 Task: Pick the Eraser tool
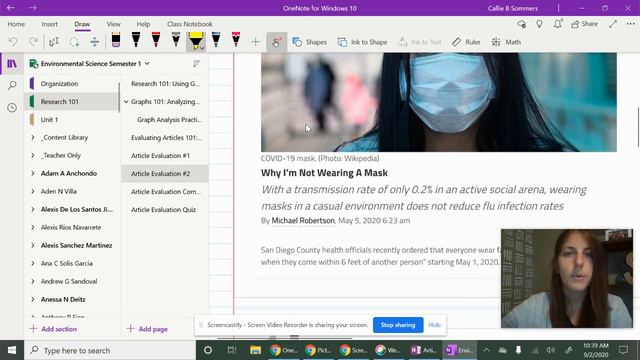(116, 40)
